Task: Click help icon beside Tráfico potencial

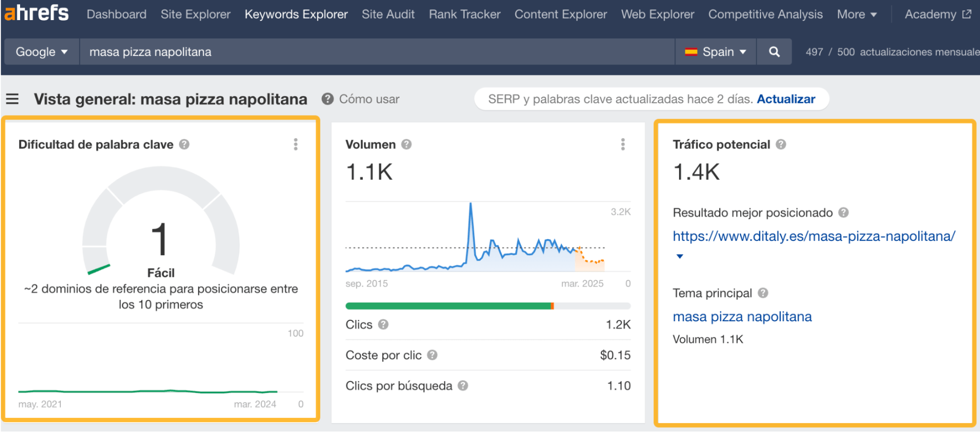Action: tap(781, 144)
